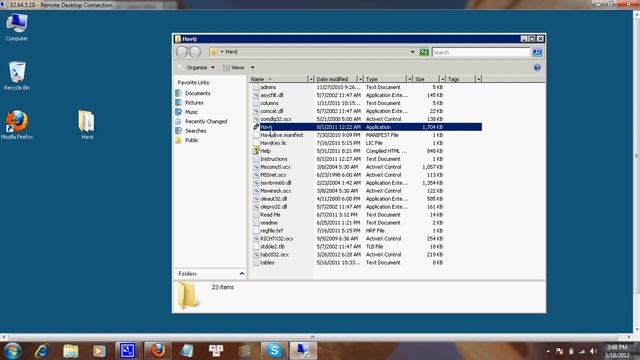Select the HavijKey.lic file
The height and width of the screenshot is (360, 640).
273,143
